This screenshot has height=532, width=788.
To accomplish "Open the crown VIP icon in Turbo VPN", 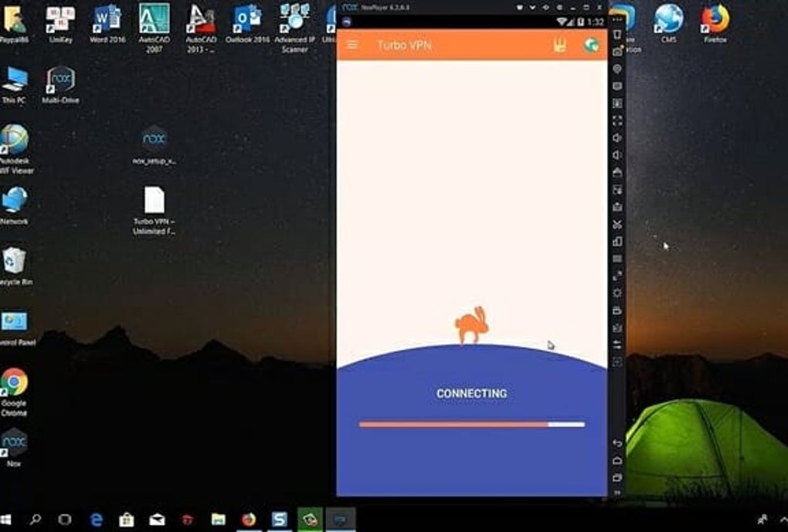I will [560, 46].
